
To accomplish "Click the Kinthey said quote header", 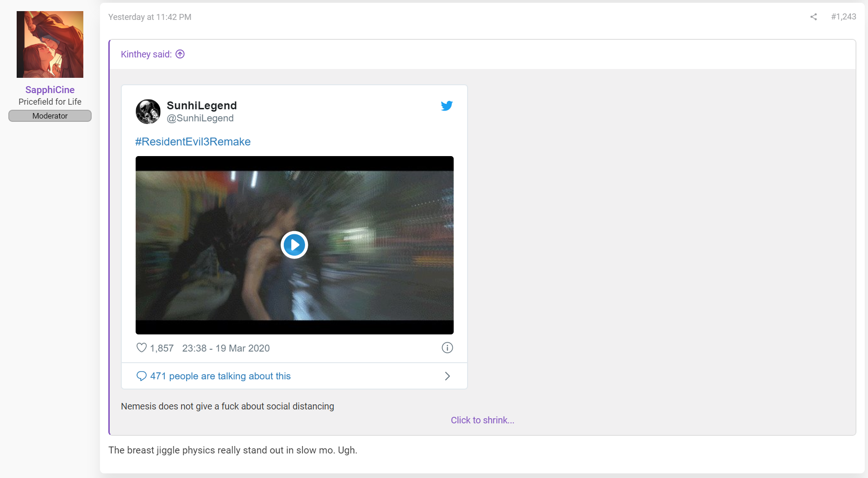I will point(146,54).
